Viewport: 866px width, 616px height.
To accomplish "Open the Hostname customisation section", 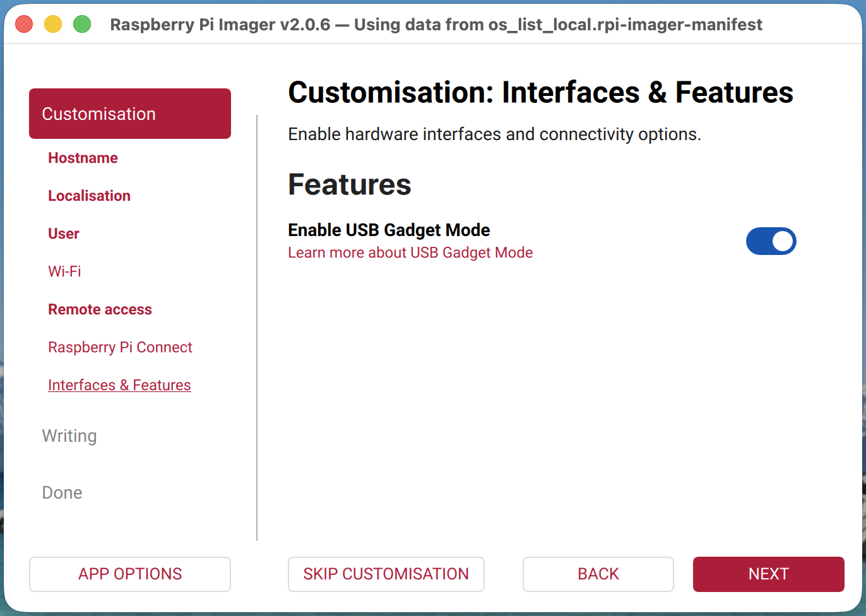I will tap(83, 158).
